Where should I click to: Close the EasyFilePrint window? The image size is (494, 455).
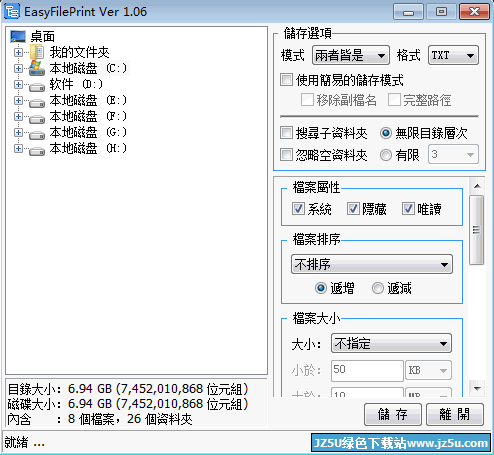474,12
